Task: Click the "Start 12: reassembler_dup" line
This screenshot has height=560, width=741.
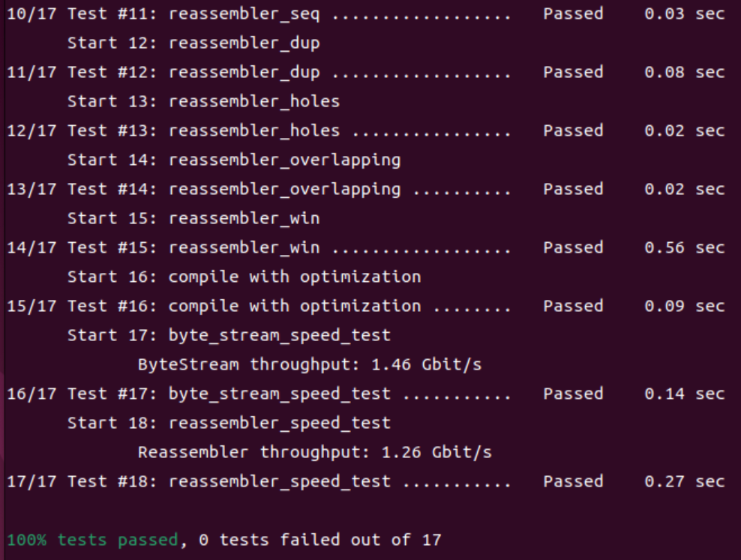Action: click(193, 43)
